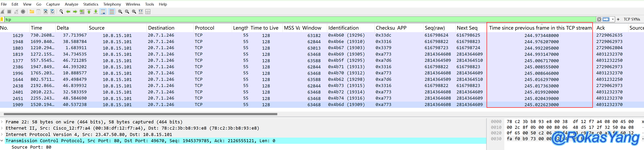Click the find packet magnifier icon
644x150 pixels.
tap(61, 11)
